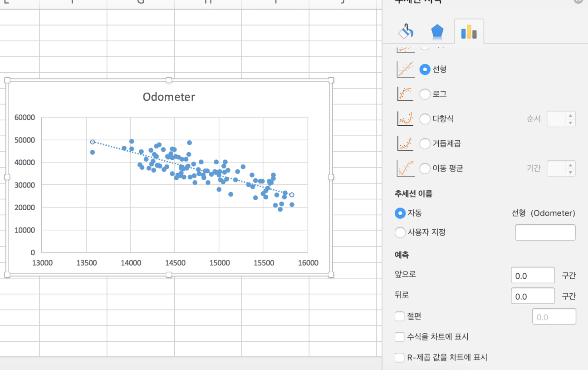Click the power curve icon beside 거듭제곱

click(405, 143)
